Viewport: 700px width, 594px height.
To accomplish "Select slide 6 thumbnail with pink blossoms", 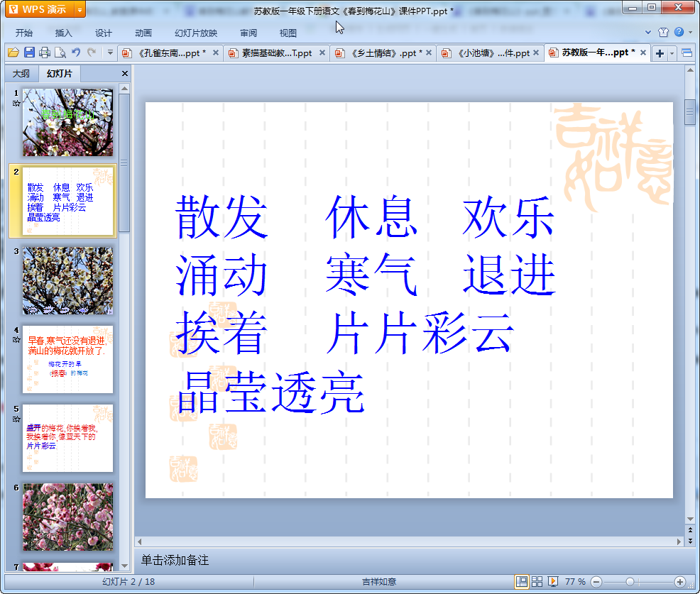I will (x=68, y=517).
